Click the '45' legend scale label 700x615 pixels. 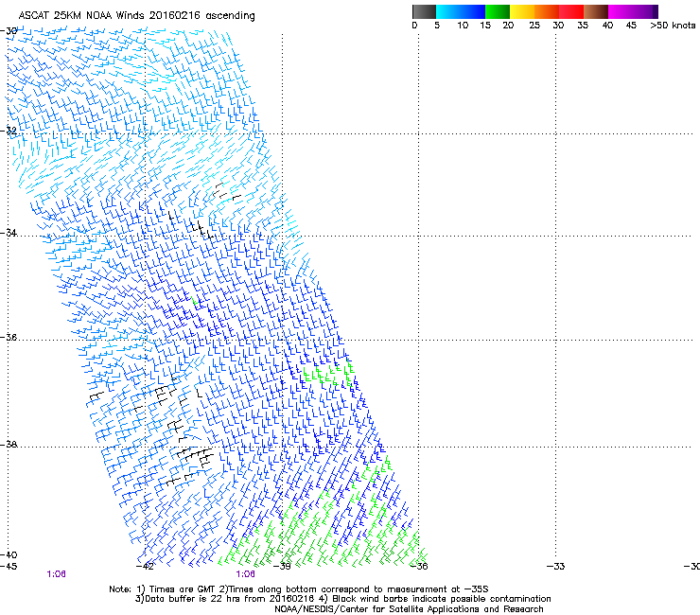pos(631,26)
